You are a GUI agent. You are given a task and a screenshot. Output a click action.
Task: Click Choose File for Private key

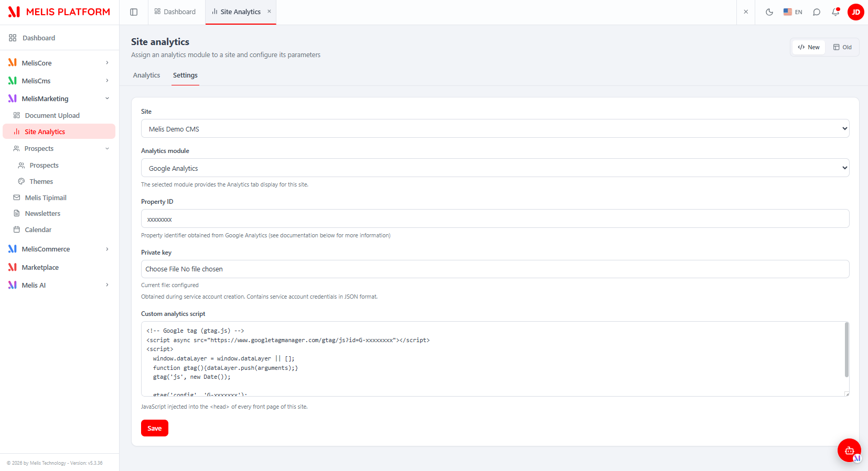(x=162, y=269)
